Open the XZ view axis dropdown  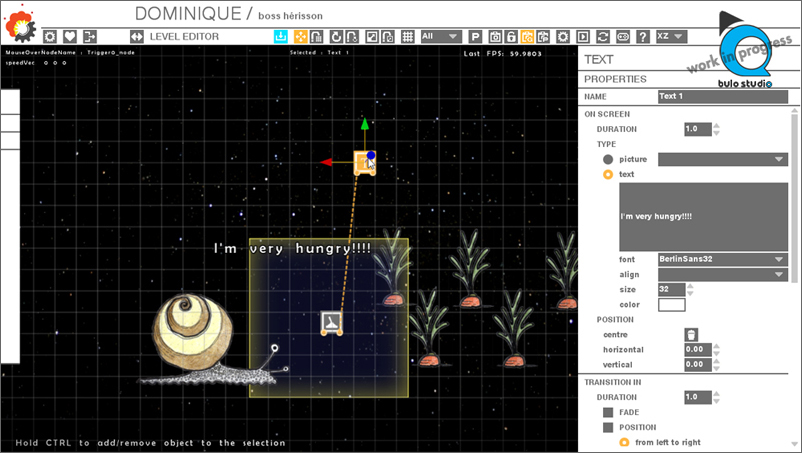671,36
